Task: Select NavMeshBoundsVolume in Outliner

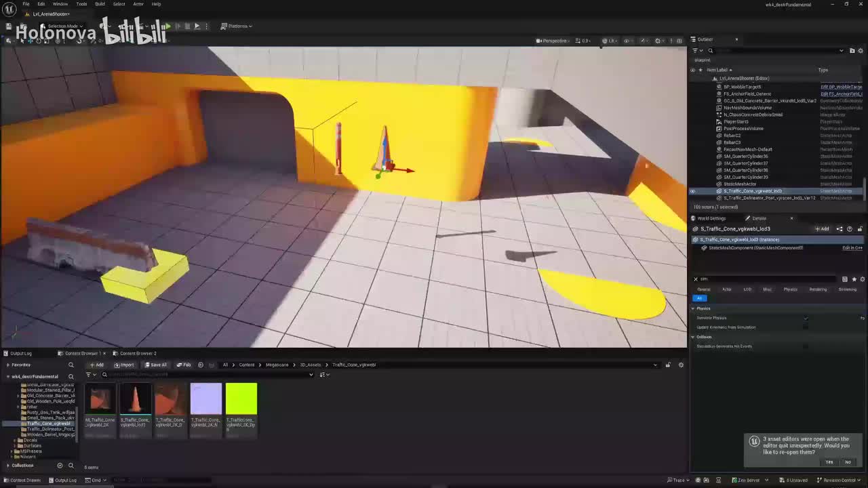Action: 747,108
